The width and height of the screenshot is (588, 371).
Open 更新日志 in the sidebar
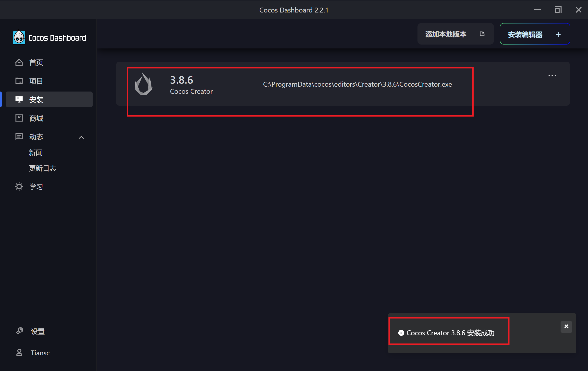coord(43,168)
